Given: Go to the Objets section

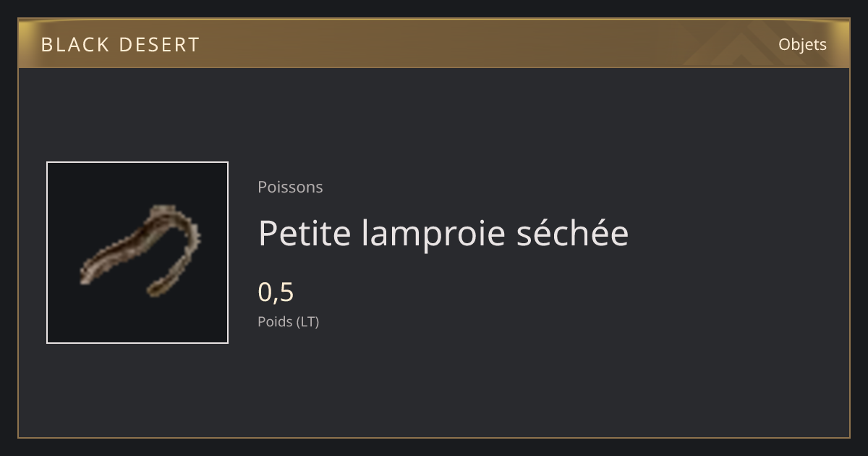Looking at the screenshot, I should (x=802, y=45).
